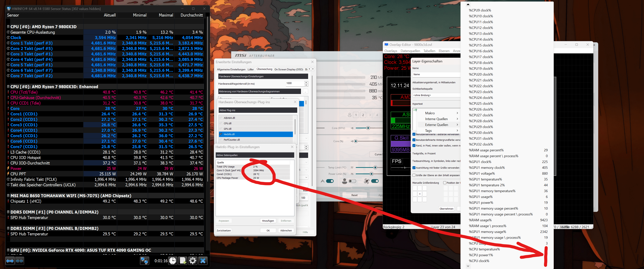Click Hinzufügen in HwInfo plug-in settings

[268, 221]
